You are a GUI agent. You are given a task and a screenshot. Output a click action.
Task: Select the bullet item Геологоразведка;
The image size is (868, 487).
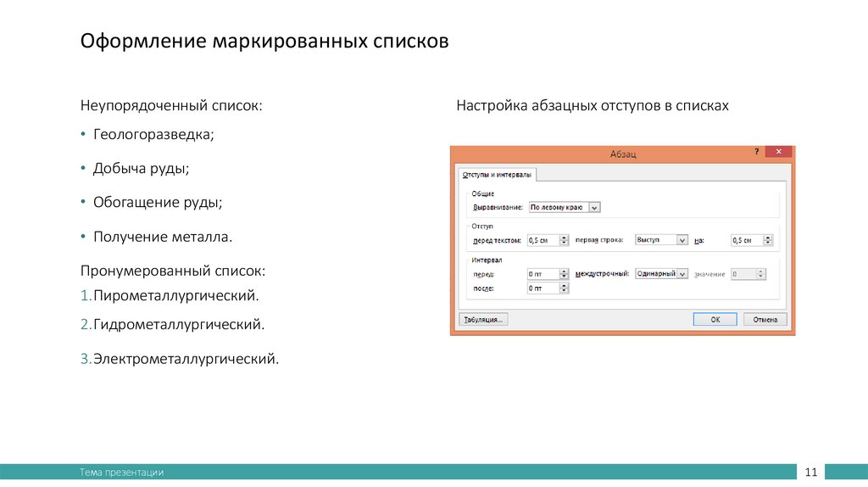[153, 135]
